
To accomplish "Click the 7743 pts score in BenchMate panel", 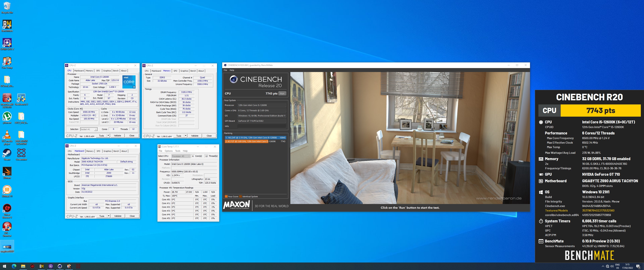I will [x=601, y=110].
